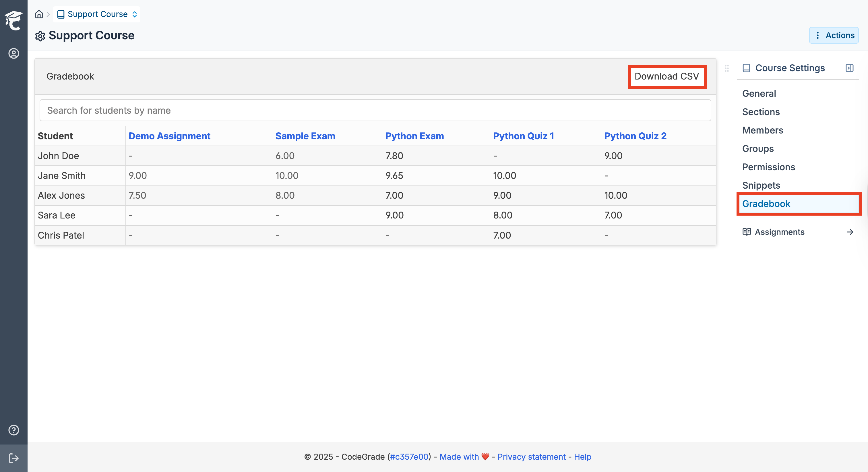This screenshot has height=472, width=868.
Task: Switch to the Permissions section
Action: click(x=768, y=167)
